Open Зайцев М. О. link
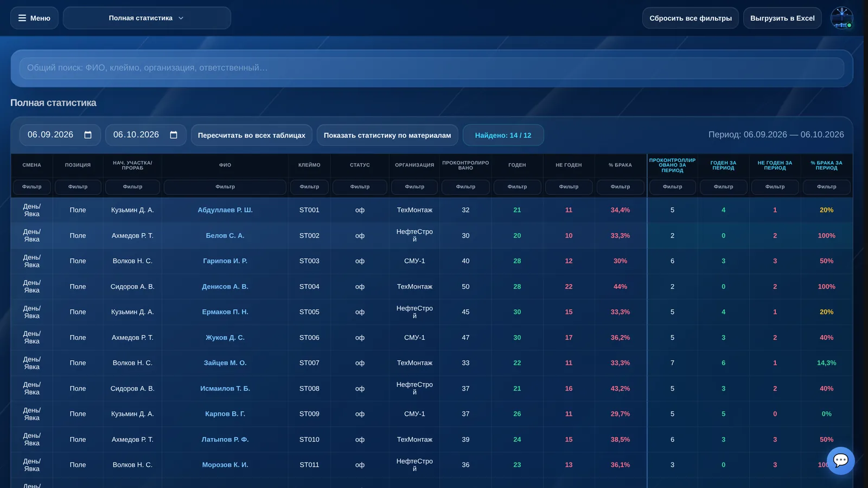Viewport: 868px width, 488px height. (x=225, y=363)
